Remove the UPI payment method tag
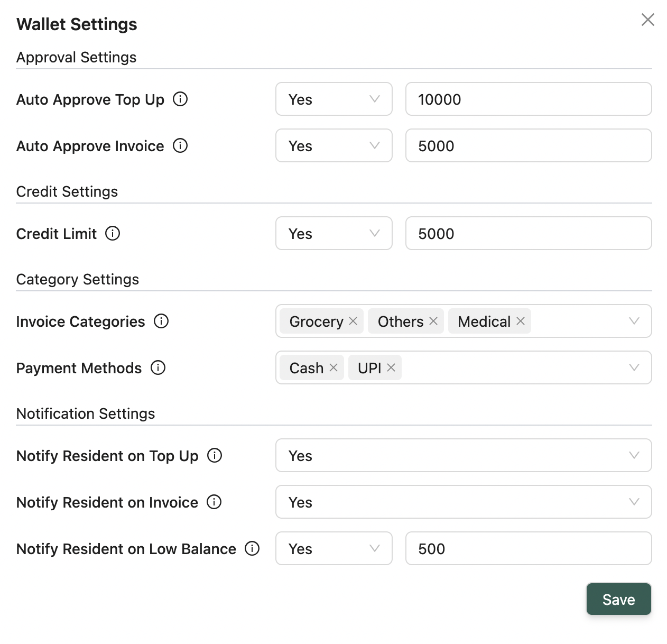 391,367
